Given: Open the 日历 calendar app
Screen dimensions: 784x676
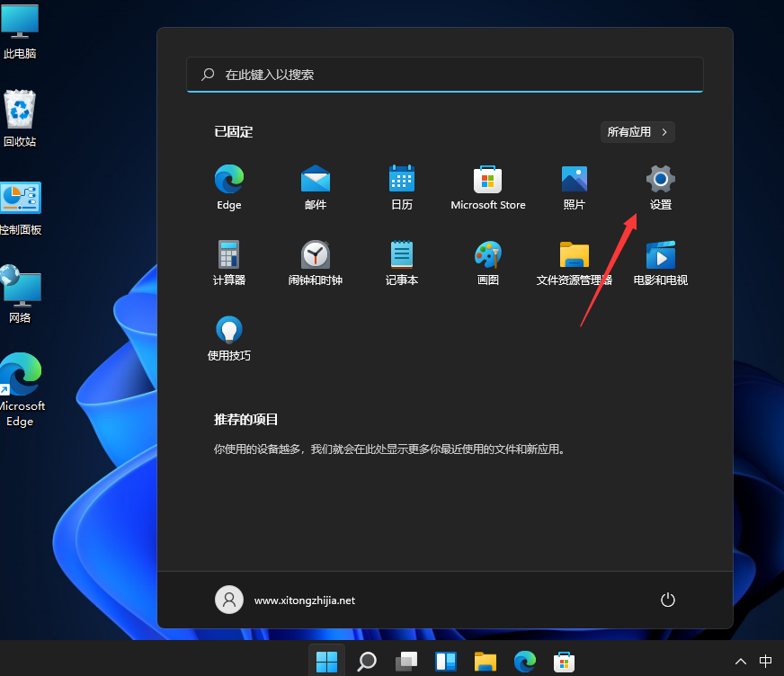Looking at the screenshot, I should click(401, 179).
